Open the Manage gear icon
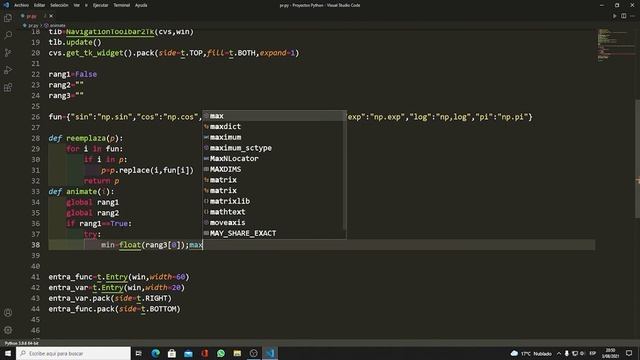640x360 pixels. (x=8, y=330)
